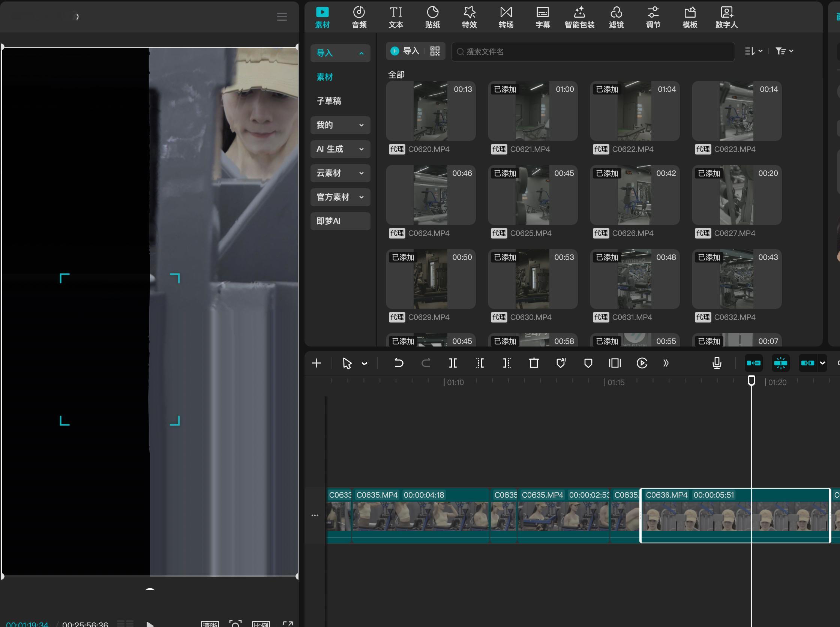Click the search filename input field
This screenshot has height=627, width=840.
(592, 52)
